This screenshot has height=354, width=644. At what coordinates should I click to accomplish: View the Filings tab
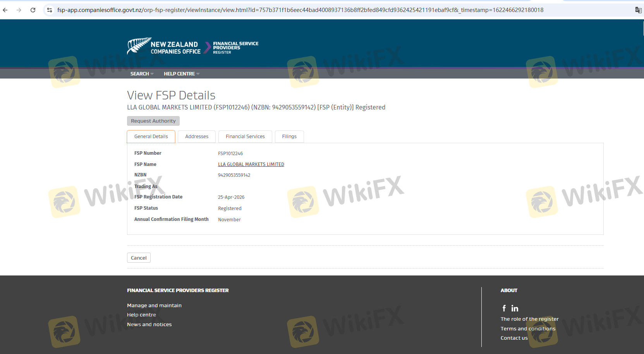289,137
